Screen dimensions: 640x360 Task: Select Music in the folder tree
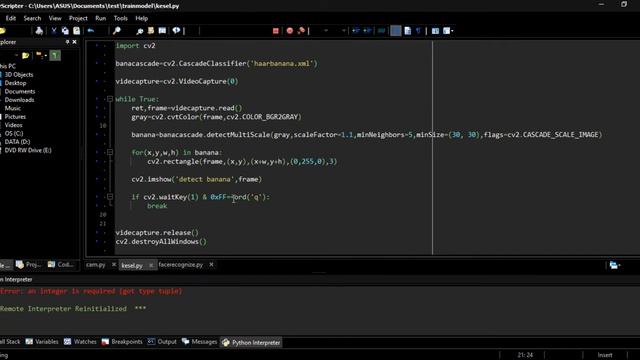tap(12, 108)
